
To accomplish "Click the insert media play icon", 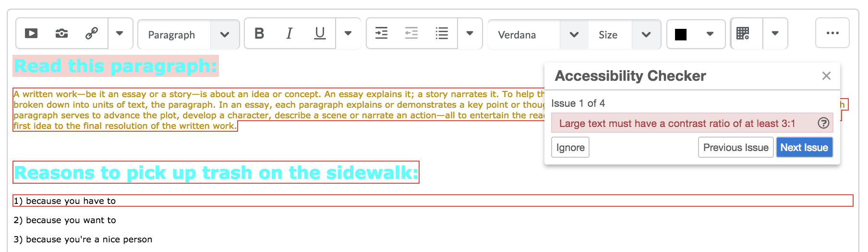I will tap(31, 34).
